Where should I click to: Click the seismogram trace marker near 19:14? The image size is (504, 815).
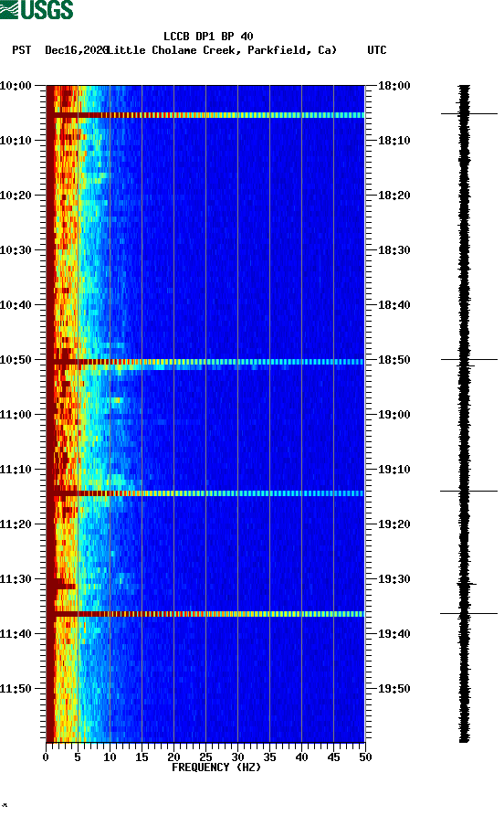pyautogui.click(x=468, y=491)
